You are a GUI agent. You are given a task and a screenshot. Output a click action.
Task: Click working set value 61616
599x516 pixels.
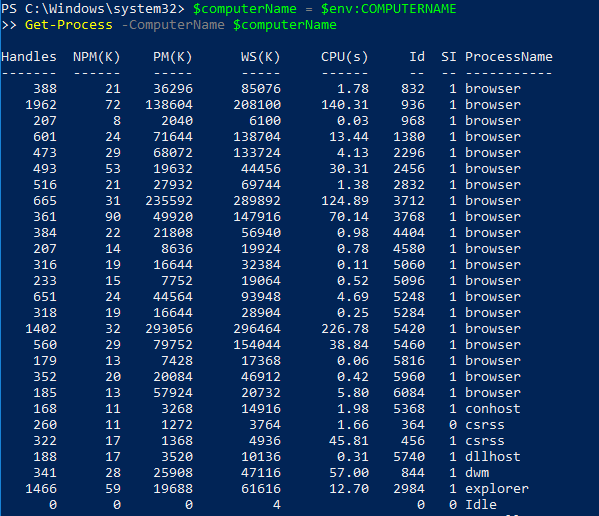tap(261, 489)
